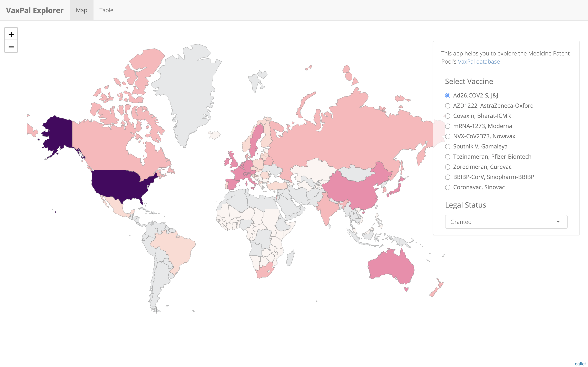Select the Ad26.COV2-S, J&J vaccine option
This screenshot has width=588, height=367.
448,95
